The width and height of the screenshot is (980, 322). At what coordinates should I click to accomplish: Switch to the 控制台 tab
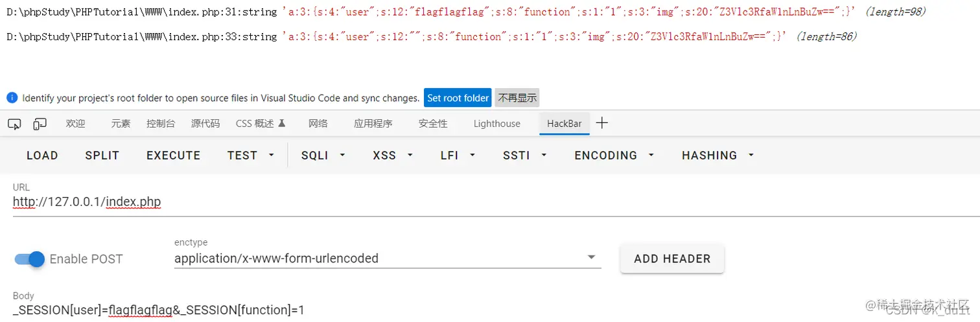click(161, 123)
